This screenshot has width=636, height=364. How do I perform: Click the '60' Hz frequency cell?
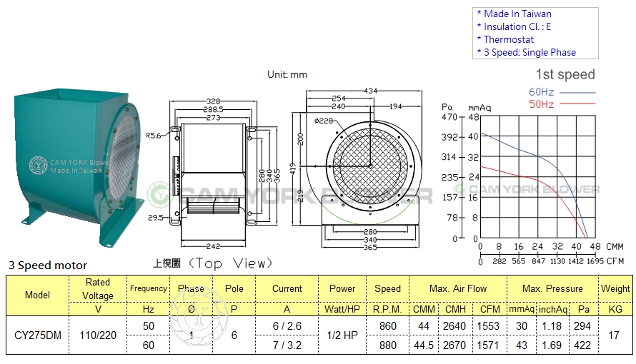pos(149,345)
